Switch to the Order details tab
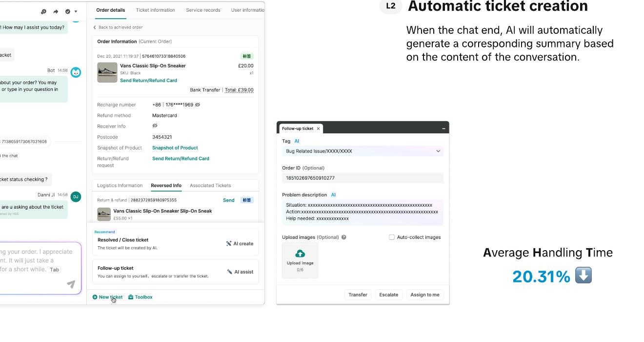This screenshot has height=342, width=644. coord(111,10)
